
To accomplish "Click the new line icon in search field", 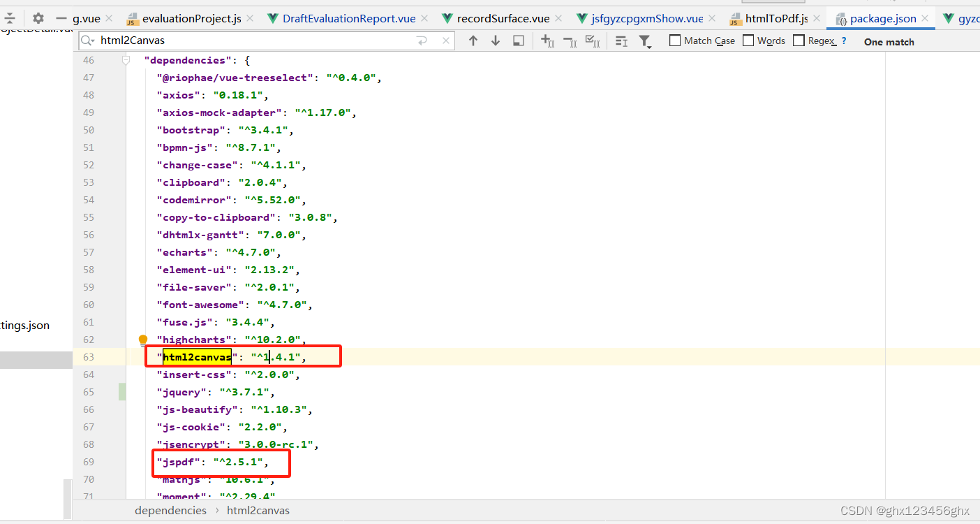I will pos(422,41).
